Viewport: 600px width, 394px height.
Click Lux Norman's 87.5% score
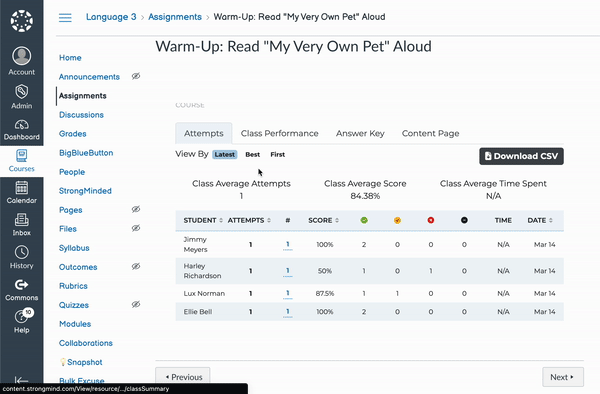(325, 293)
